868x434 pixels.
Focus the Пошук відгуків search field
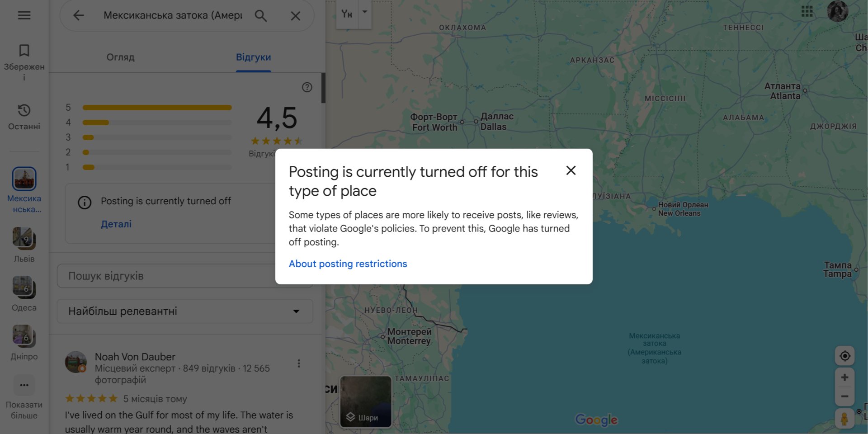tap(185, 276)
